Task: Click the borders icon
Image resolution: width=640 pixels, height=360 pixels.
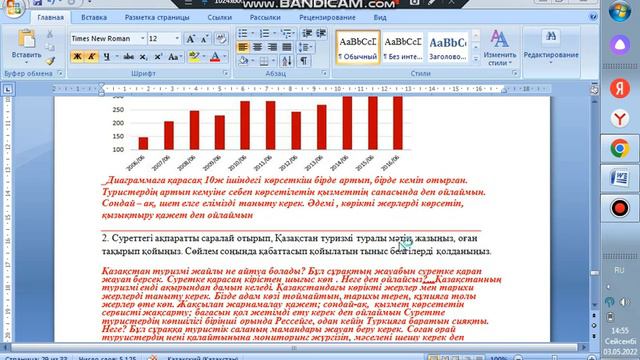Action: pos(264,61)
